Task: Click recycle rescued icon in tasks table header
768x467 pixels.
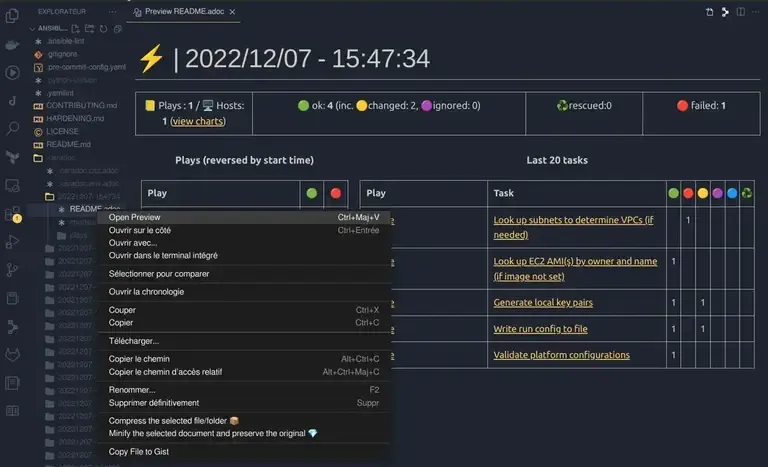Action: coord(746,193)
